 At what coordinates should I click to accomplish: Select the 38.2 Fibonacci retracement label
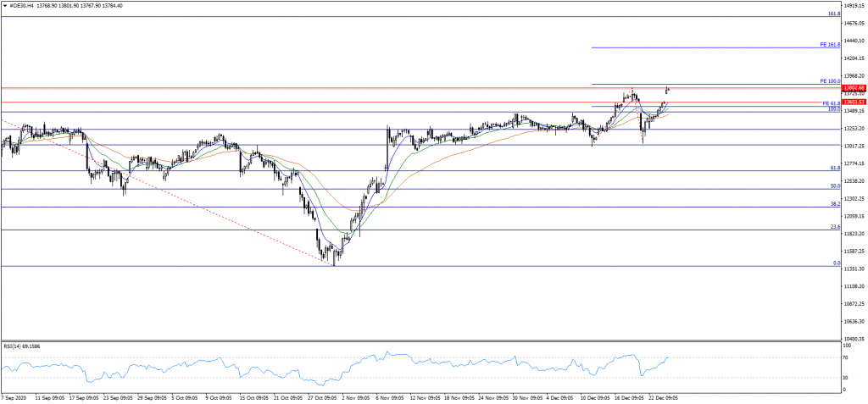click(834, 204)
